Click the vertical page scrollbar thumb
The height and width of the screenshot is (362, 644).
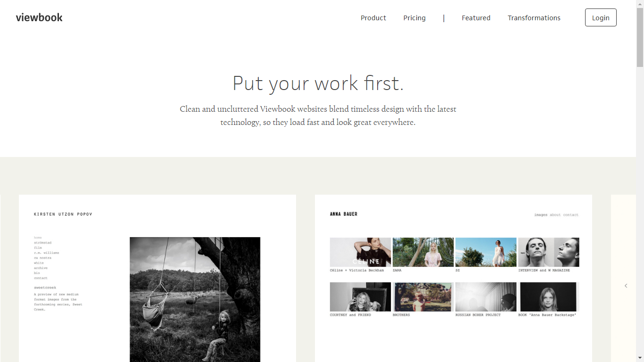[x=640, y=38]
